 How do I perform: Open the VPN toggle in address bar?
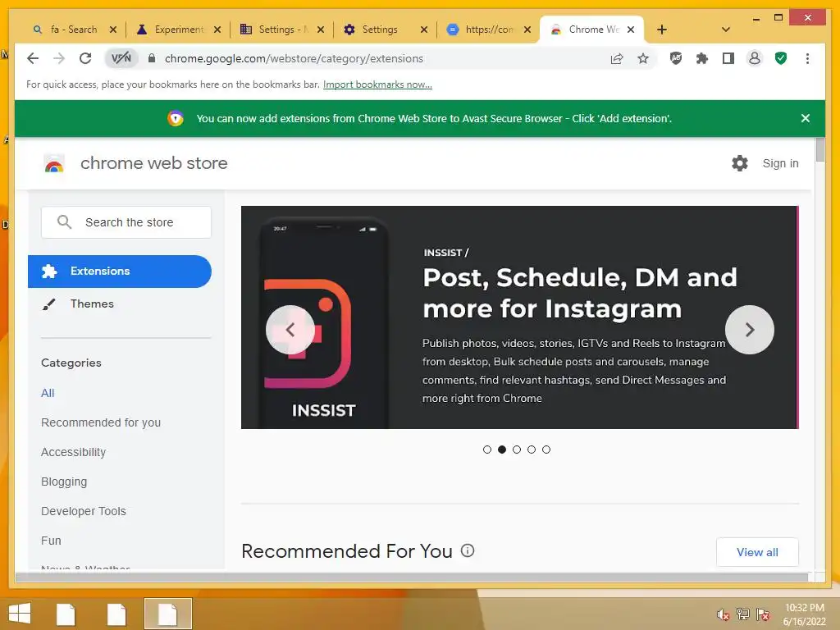pyautogui.click(x=121, y=58)
